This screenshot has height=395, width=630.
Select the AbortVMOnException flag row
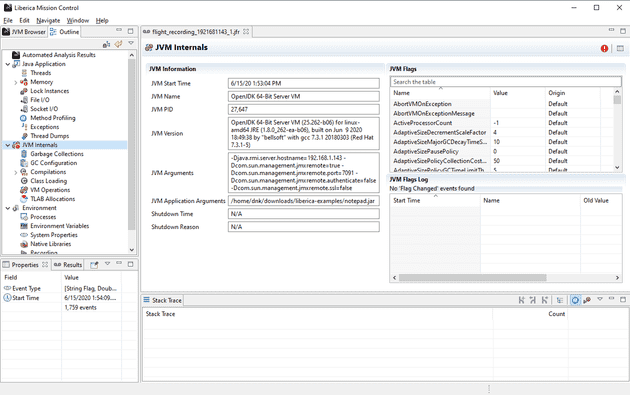pos(501,104)
